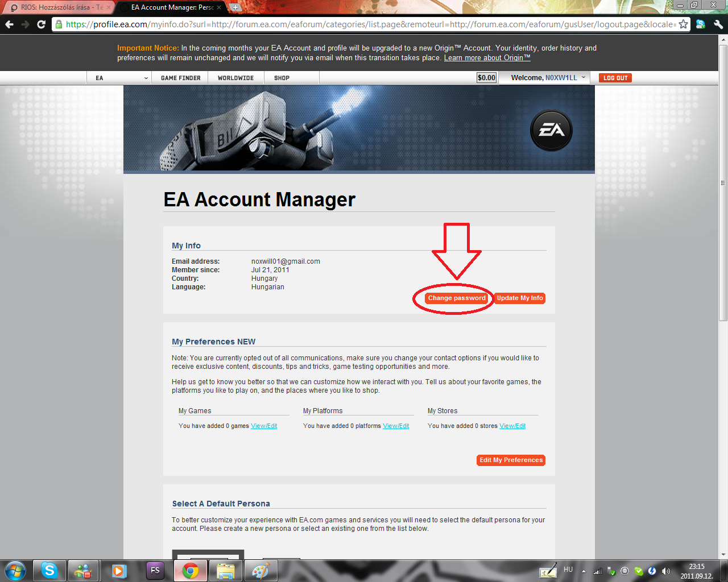Open the FS application in taskbar
The image size is (728, 582).
tap(155, 570)
